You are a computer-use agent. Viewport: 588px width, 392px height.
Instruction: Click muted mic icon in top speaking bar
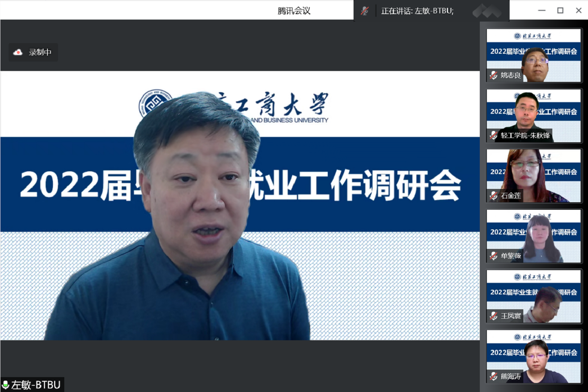365,11
